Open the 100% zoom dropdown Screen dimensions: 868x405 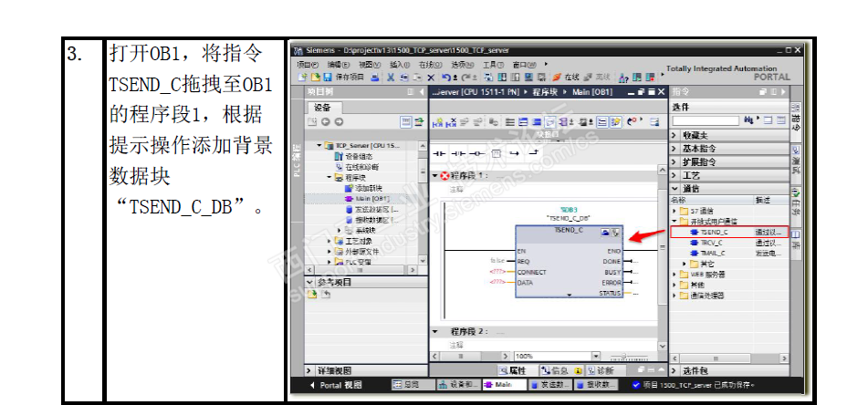point(596,357)
